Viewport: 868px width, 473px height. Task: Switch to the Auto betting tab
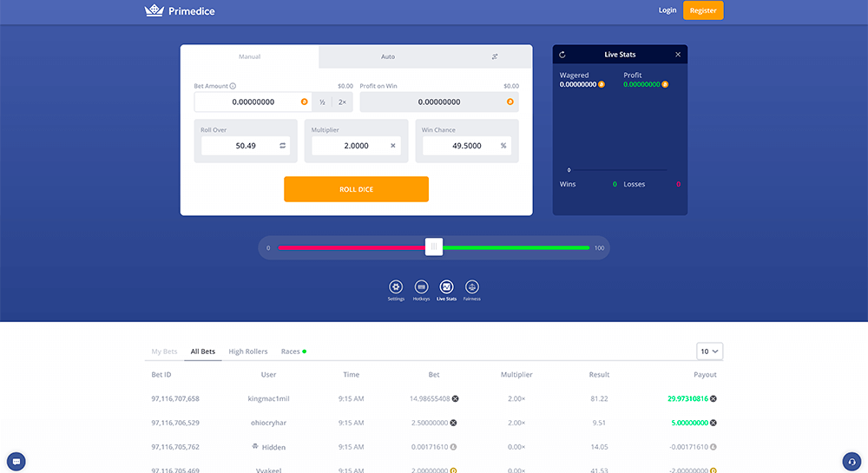click(388, 56)
